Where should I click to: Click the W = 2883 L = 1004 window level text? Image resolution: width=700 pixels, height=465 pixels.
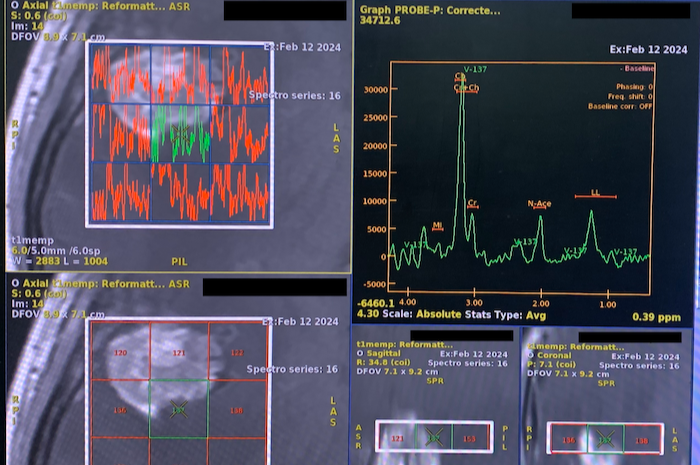[59, 261]
